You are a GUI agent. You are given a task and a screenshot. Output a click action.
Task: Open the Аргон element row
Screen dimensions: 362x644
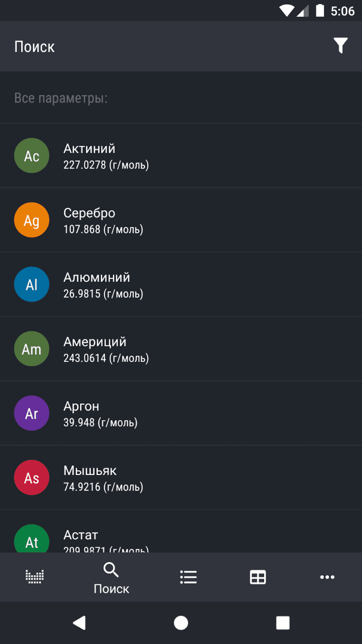click(193, 413)
